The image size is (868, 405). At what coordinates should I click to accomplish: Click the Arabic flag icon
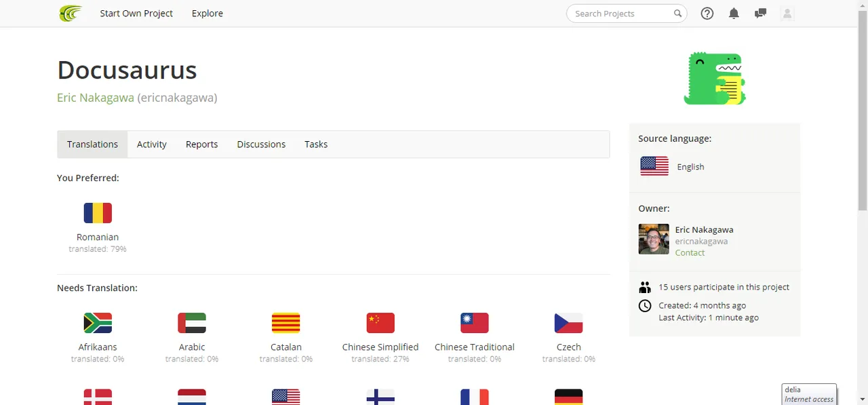(x=192, y=323)
